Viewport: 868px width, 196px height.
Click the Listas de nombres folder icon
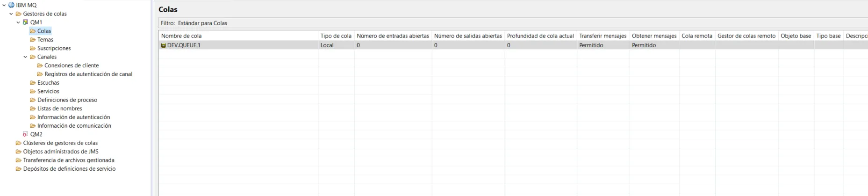(33, 109)
